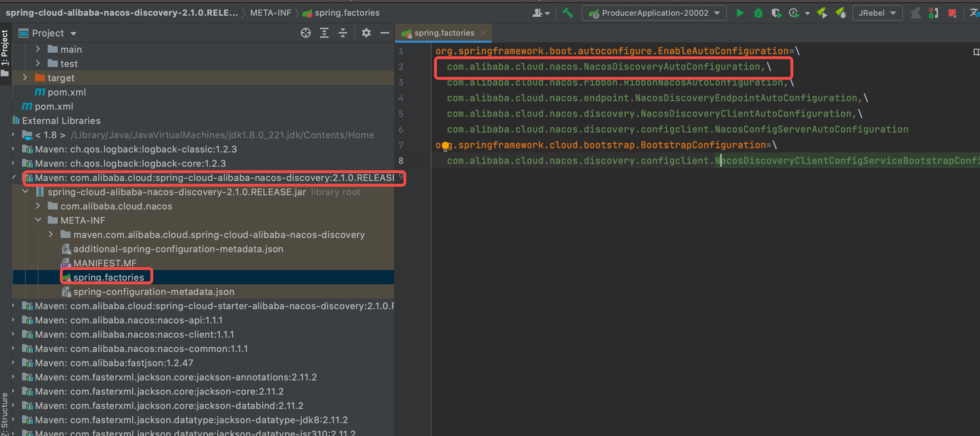Screen dimensions: 980x436
Task: Select Maven nacos-common:1.1.1 library
Action: (135, 349)
